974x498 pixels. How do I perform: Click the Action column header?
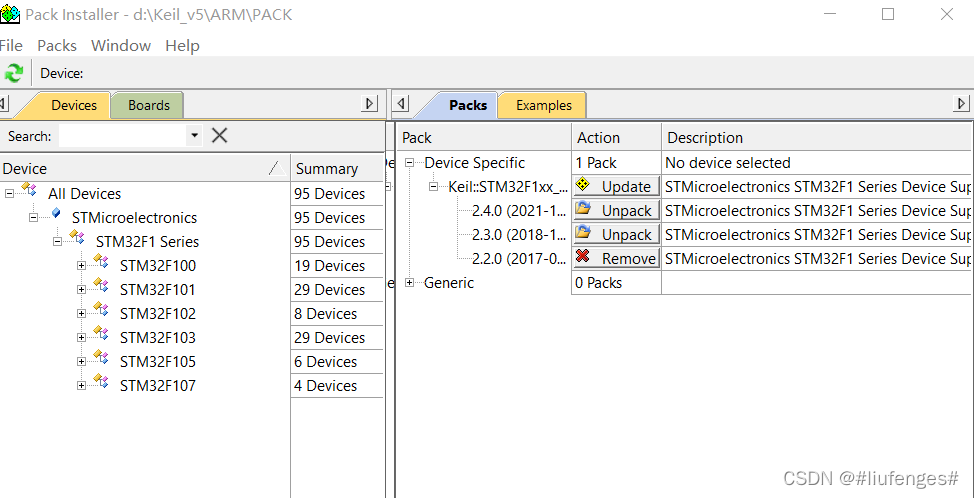[616, 137]
